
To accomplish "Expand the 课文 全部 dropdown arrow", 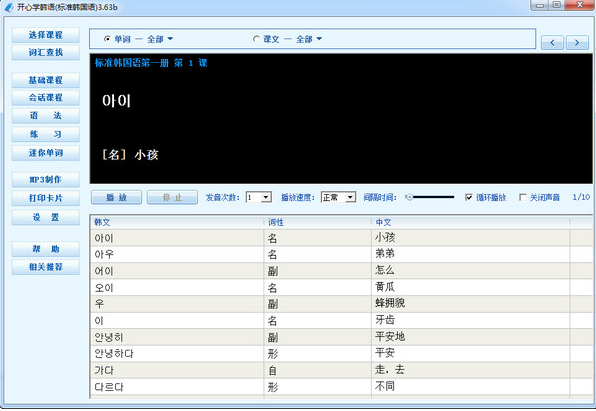I will click(x=319, y=39).
